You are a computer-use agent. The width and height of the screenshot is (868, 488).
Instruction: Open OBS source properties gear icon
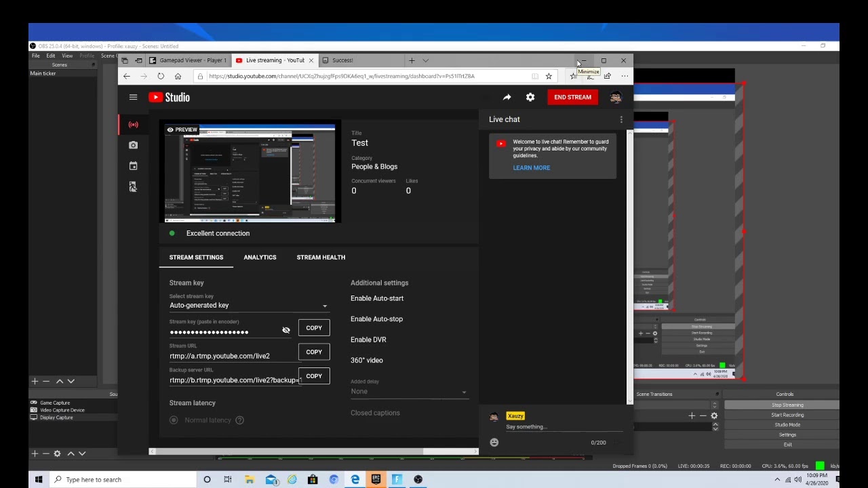click(57, 453)
